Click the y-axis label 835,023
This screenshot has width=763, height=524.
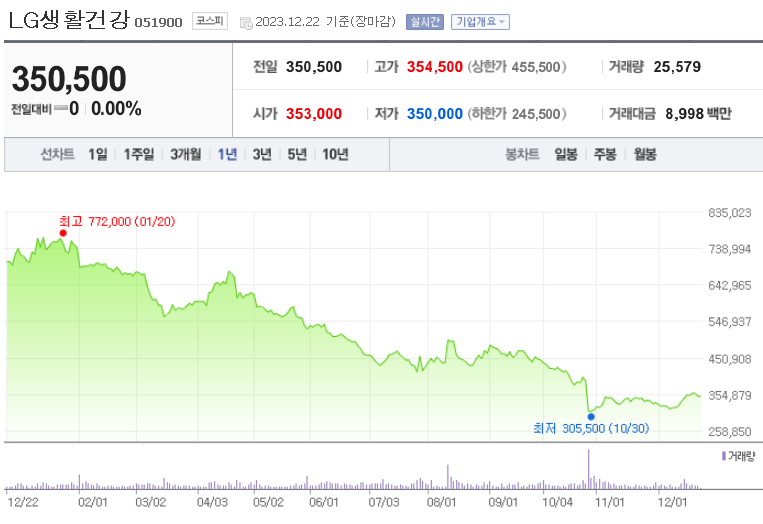[729, 213]
